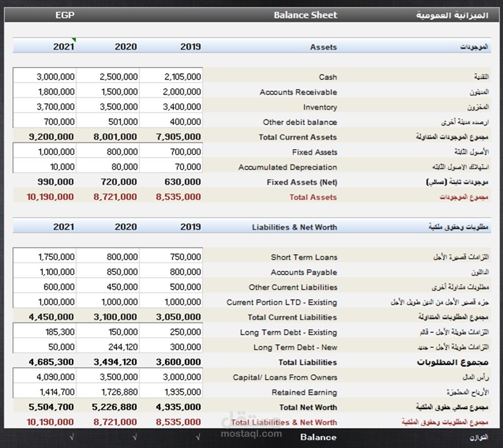
Task: Click the red Total Assets label
Action: click(x=313, y=197)
